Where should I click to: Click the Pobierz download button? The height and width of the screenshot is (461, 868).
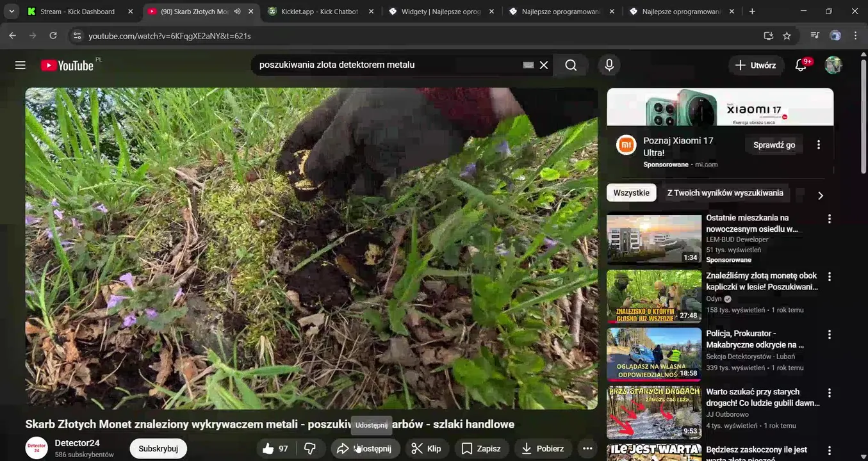pos(543,449)
